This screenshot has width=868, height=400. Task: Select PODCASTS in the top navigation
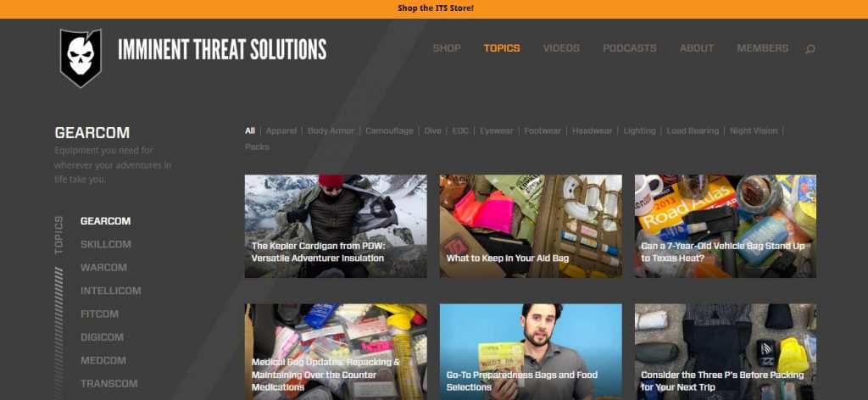tap(630, 48)
